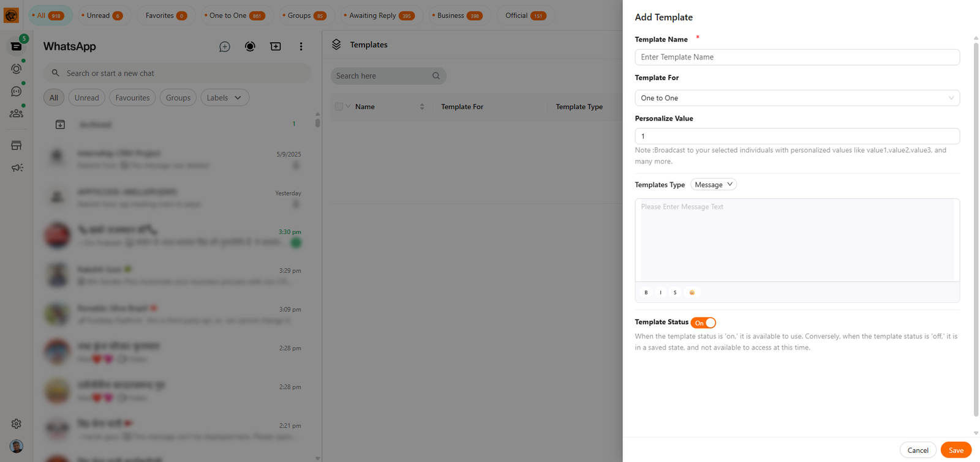
Task: Expand the Labels filter dropdown
Action: coord(224,98)
